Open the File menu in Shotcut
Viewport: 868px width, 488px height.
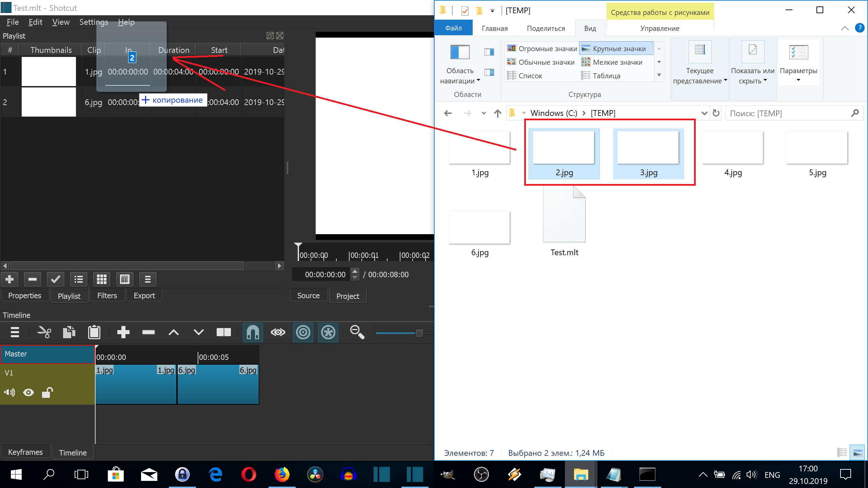[x=12, y=22]
